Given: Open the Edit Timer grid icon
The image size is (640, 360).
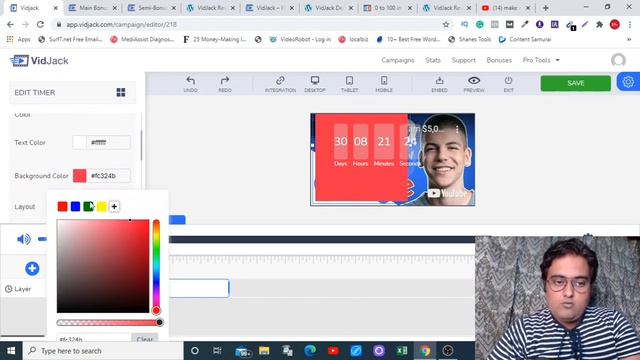Looking at the screenshot, I should coord(121,92).
